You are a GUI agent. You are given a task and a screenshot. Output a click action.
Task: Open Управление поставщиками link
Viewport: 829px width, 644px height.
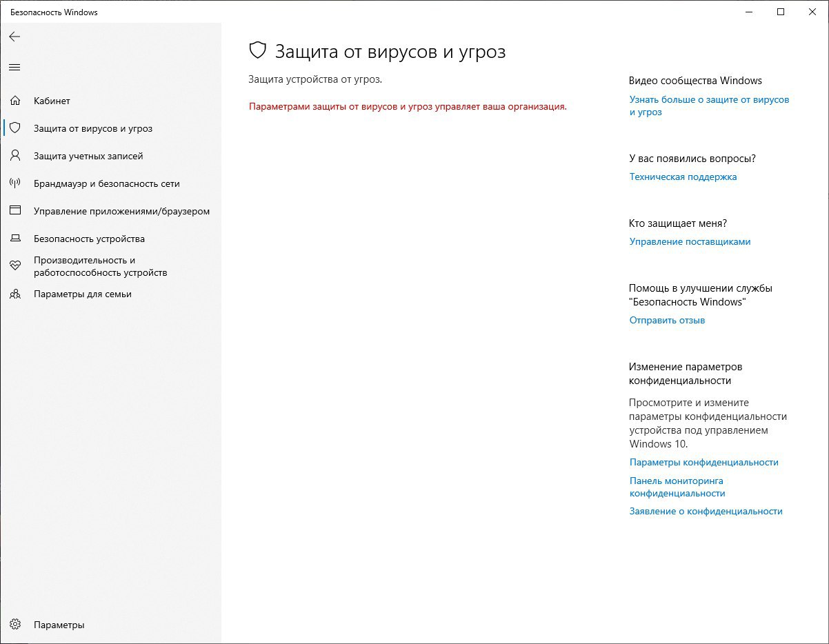pos(690,241)
